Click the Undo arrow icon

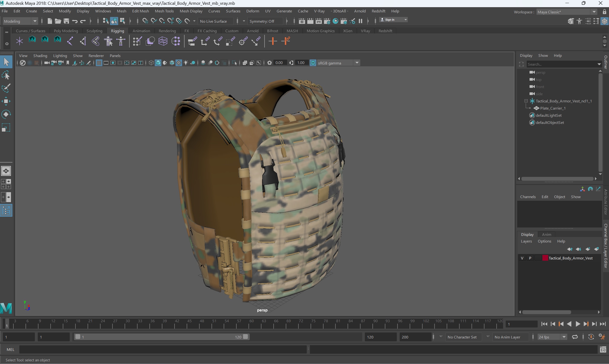click(75, 21)
